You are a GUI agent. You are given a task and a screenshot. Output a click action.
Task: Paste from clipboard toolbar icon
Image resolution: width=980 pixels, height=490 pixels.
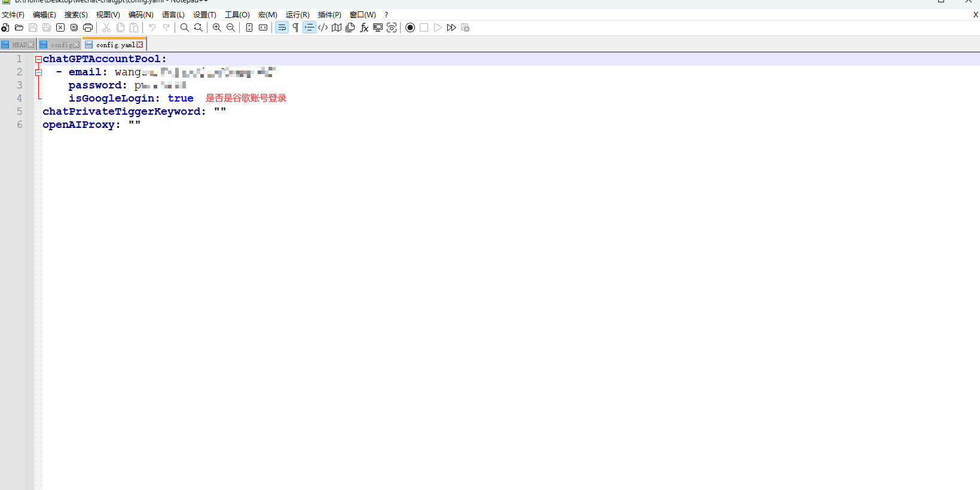click(134, 27)
